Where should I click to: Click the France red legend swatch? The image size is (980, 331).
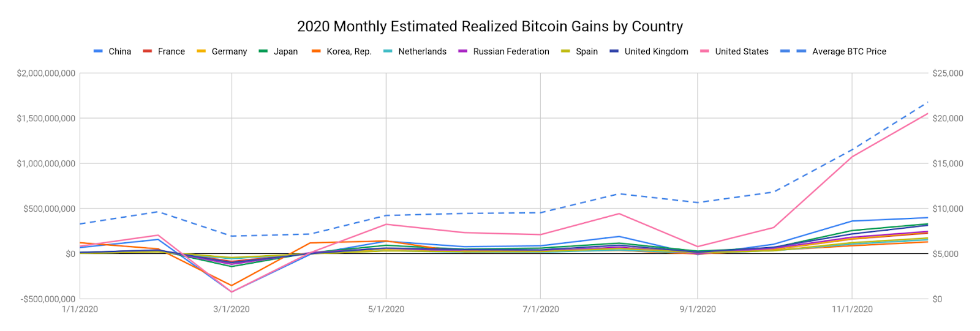click(147, 51)
